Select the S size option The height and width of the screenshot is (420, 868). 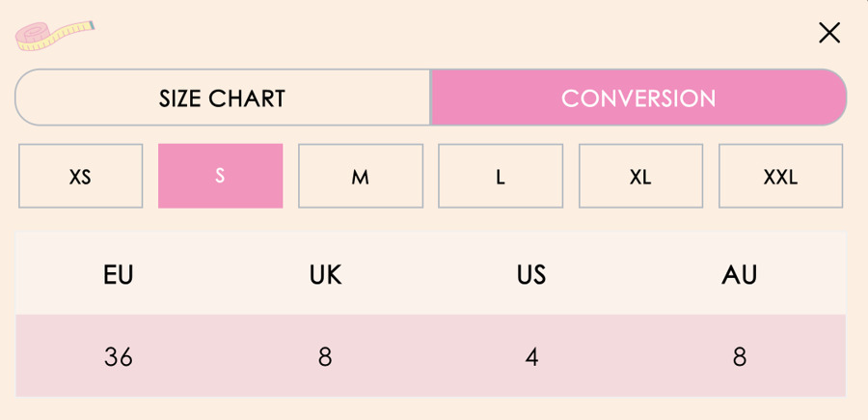click(220, 177)
